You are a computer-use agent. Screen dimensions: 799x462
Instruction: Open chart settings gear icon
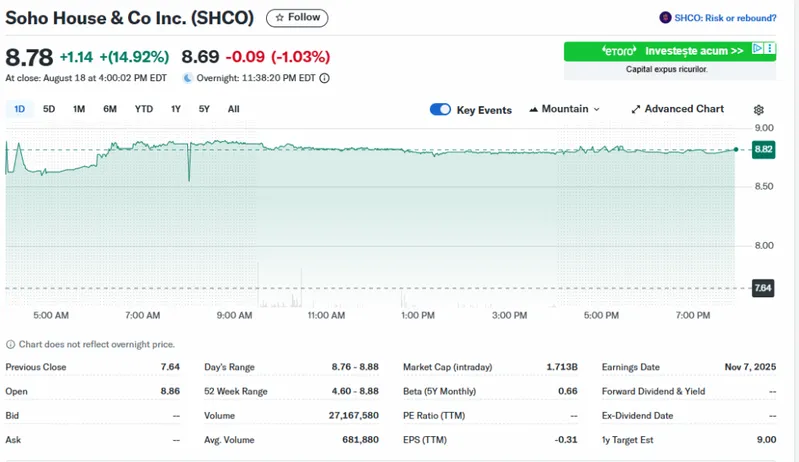click(x=759, y=110)
